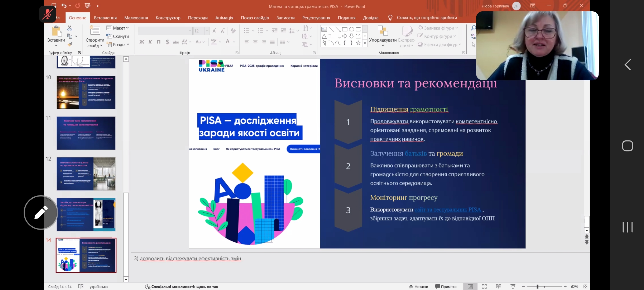The width and height of the screenshot is (644, 290).
Task: Click сайт та тестувальник PISA hyperlink
Action: tap(448, 209)
